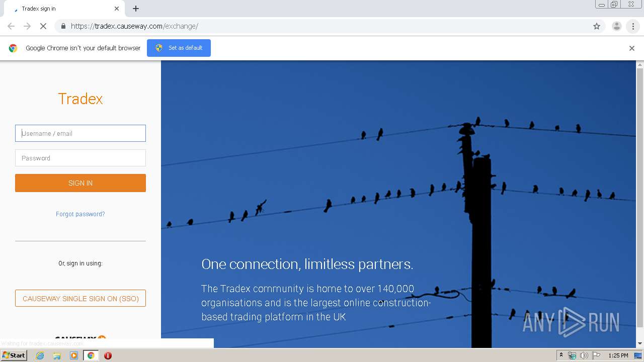The width and height of the screenshot is (644, 362).
Task: Go forward to next page
Action: point(27,26)
